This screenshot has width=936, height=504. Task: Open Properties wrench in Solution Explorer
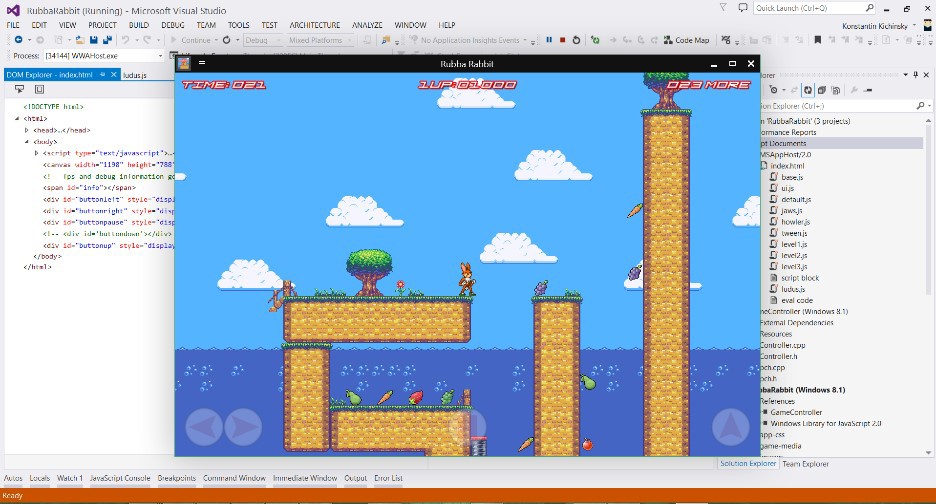click(854, 90)
